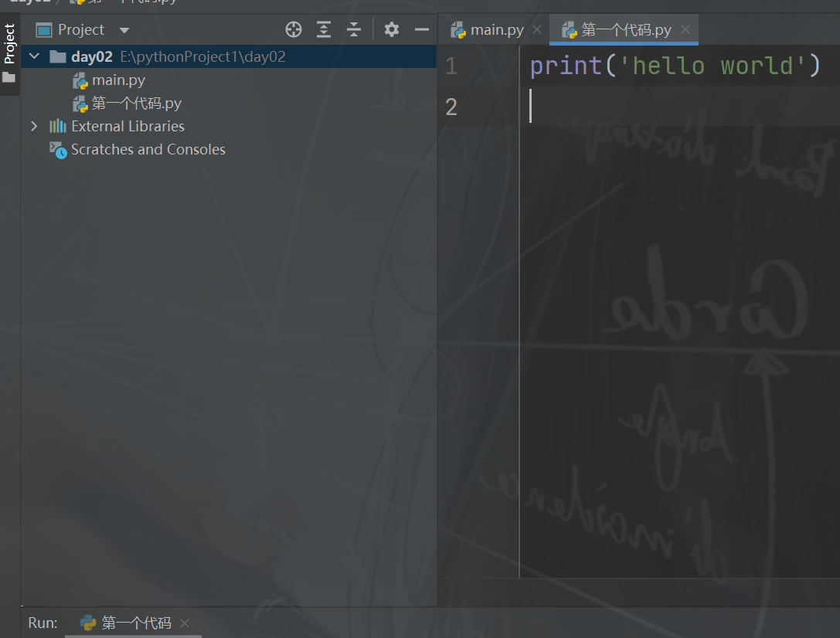Viewport: 840px width, 638px height.
Task: Close the main.py editor tab
Action: (x=537, y=30)
